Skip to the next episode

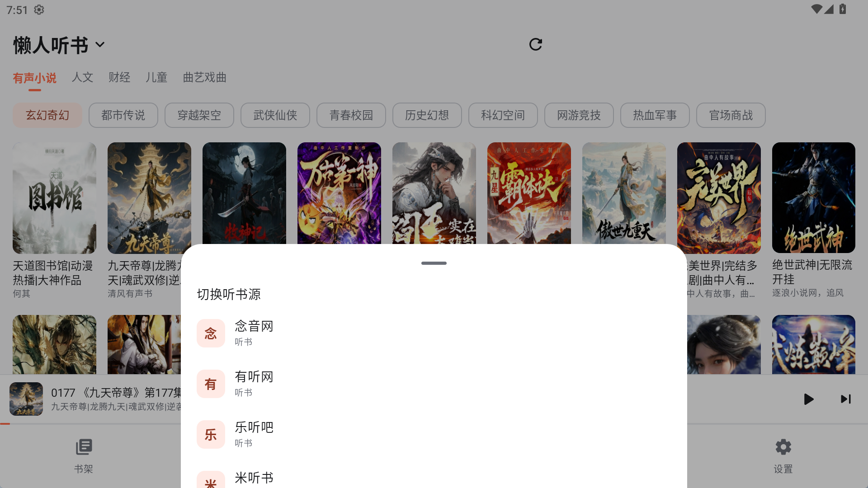(x=845, y=399)
